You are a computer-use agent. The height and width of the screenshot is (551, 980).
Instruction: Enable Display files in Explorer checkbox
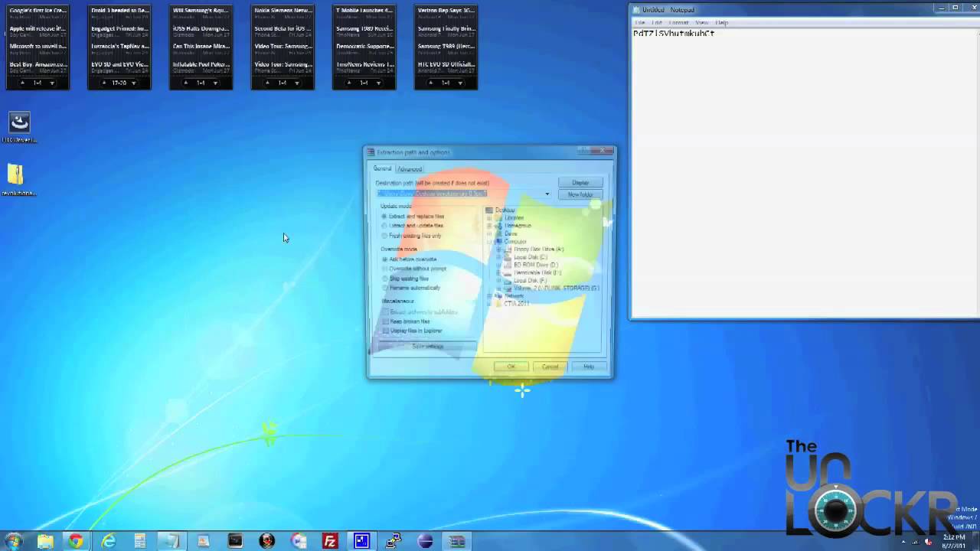pos(412,331)
